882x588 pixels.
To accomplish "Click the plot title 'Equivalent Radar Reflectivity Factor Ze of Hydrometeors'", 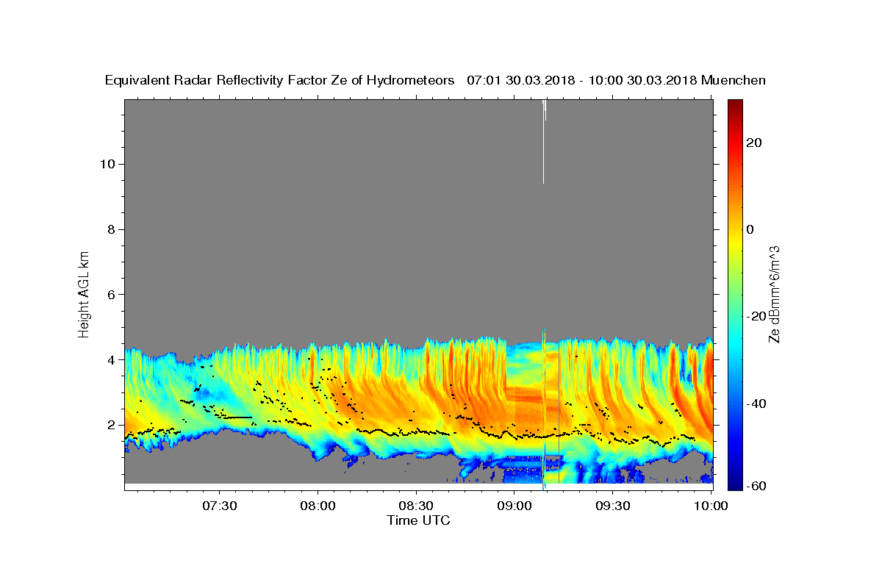I will click(x=280, y=81).
